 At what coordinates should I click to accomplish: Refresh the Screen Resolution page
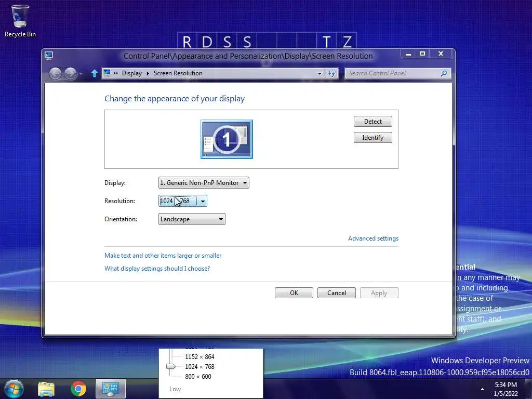click(x=331, y=73)
